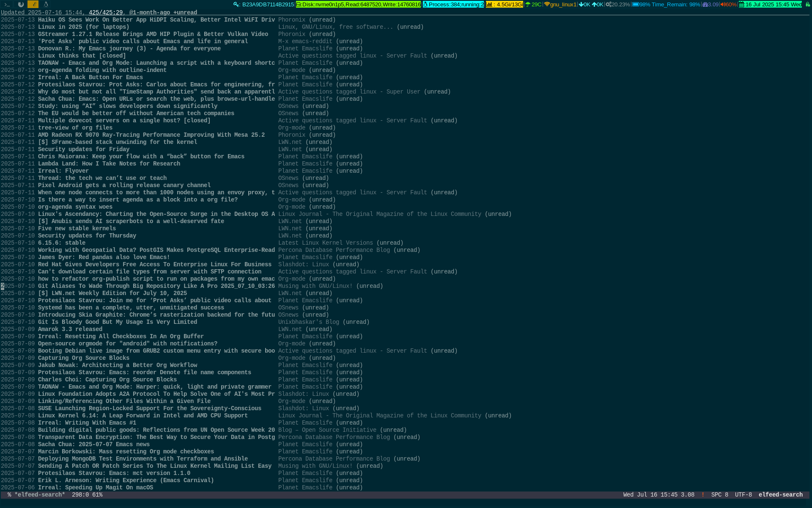The width and height of the screenshot is (812, 508).
Task: Click the Process count penguin indicator
Action: click(x=453, y=4)
